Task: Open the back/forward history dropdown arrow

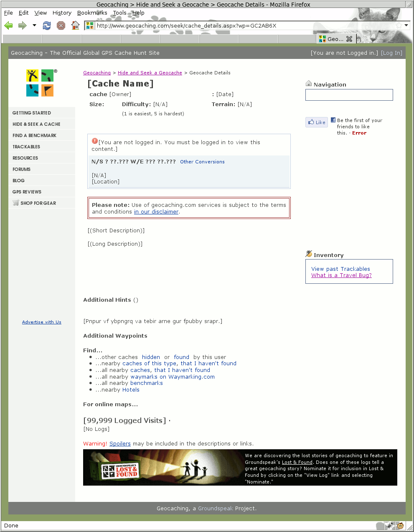Action: pos(34,25)
